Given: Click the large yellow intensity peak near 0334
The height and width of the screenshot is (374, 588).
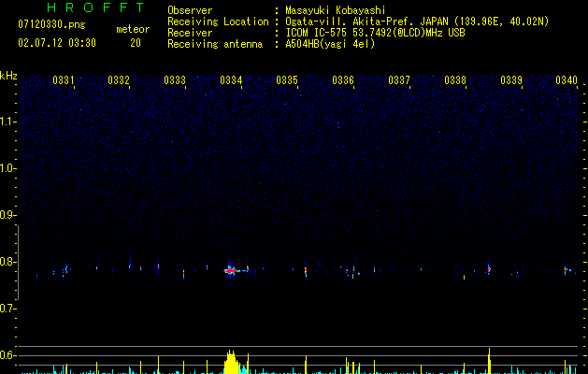Looking at the screenshot, I should (x=232, y=362).
